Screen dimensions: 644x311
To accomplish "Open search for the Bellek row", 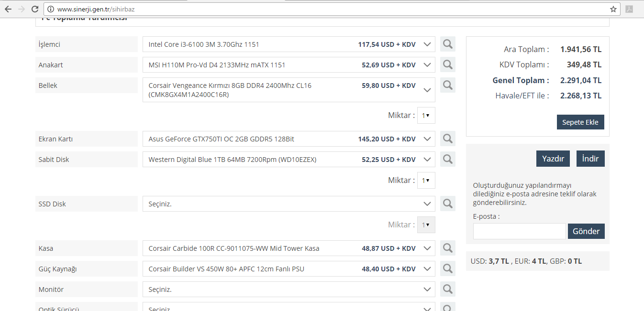I will (448, 85).
